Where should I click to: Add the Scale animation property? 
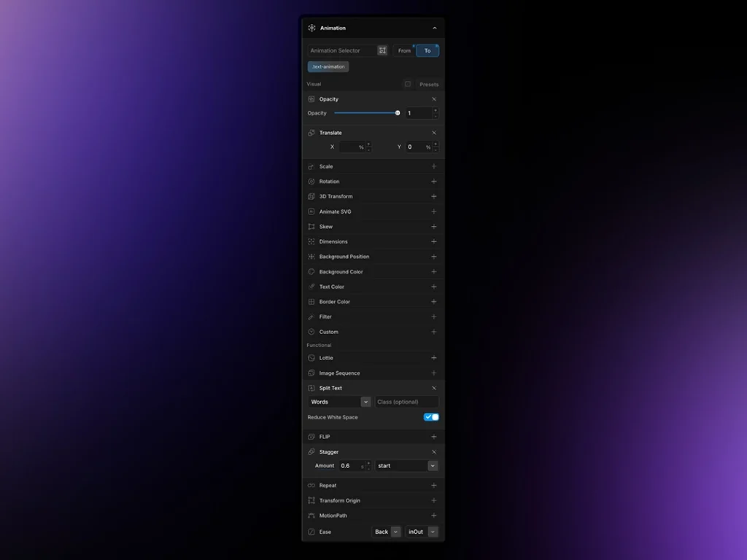(x=434, y=166)
